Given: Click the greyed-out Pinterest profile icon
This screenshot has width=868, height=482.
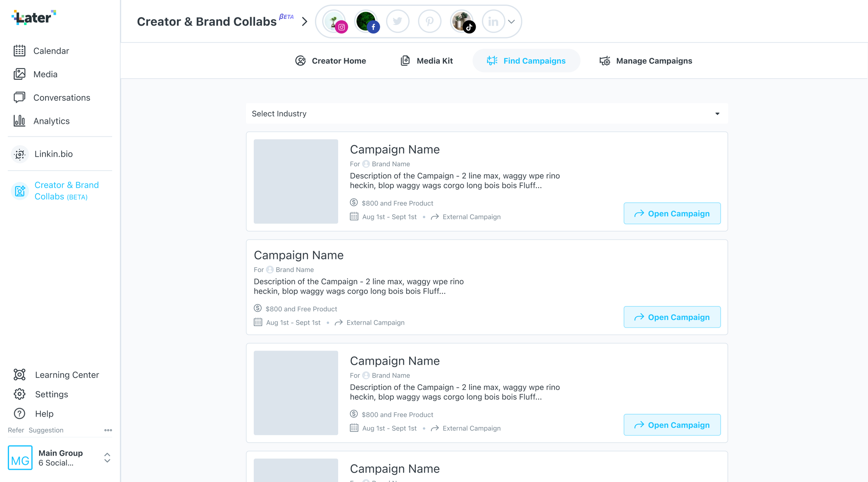Looking at the screenshot, I should pyautogui.click(x=429, y=22).
